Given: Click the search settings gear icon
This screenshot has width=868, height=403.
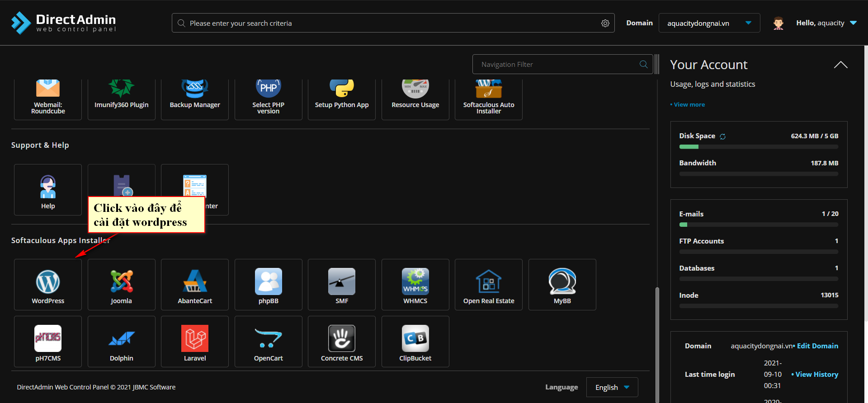Looking at the screenshot, I should [x=605, y=23].
